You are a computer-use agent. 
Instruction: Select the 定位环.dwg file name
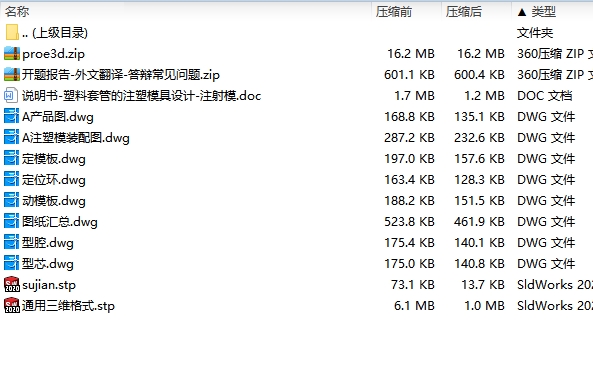[x=54, y=180]
